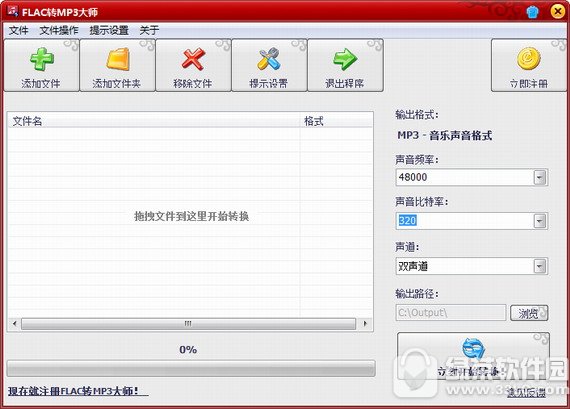Open the 关于 menu
Image resolution: width=570 pixels, height=409 pixels.
[149, 30]
